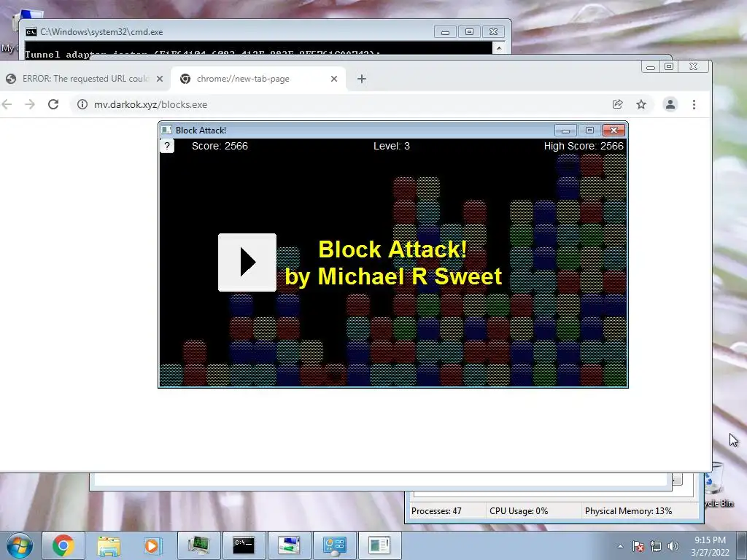
Task: View site information icon in address bar
Action: [82, 104]
